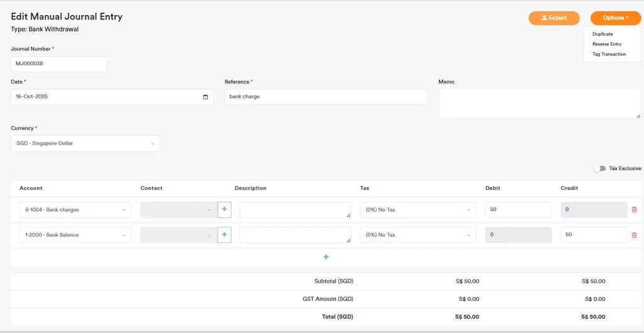Toggle the Tax Exclusive switch

pos(599,168)
